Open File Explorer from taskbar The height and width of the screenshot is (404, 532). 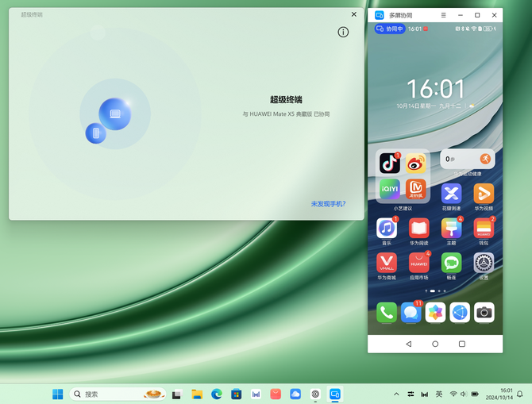pos(197,394)
